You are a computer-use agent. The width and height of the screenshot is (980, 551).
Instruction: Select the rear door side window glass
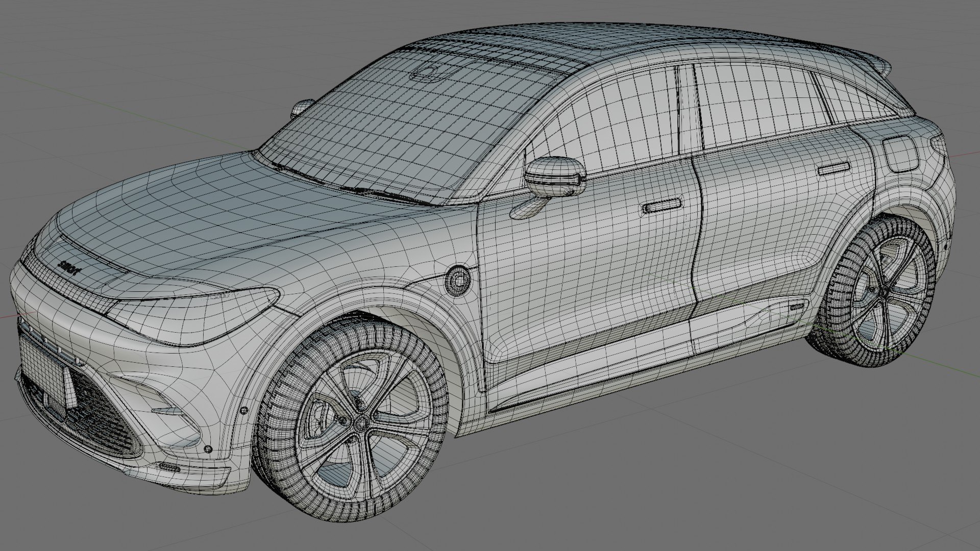(x=761, y=105)
